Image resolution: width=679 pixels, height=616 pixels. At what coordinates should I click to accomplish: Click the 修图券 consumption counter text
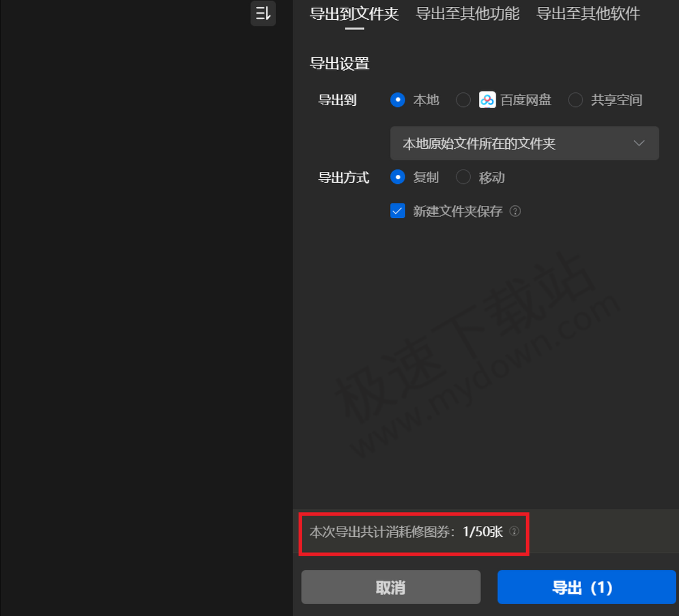pos(406,532)
